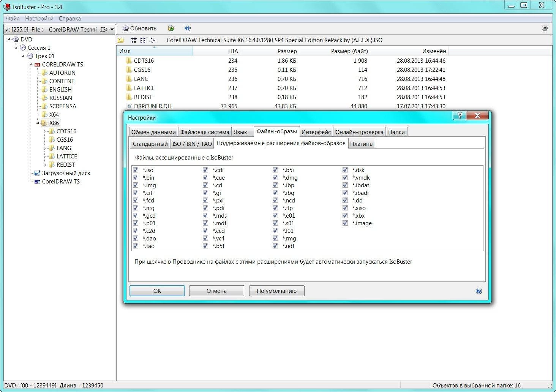Toggle the *.mdf extension checkbox
The height and width of the screenshot is (392, 556).
pos(205,223)
